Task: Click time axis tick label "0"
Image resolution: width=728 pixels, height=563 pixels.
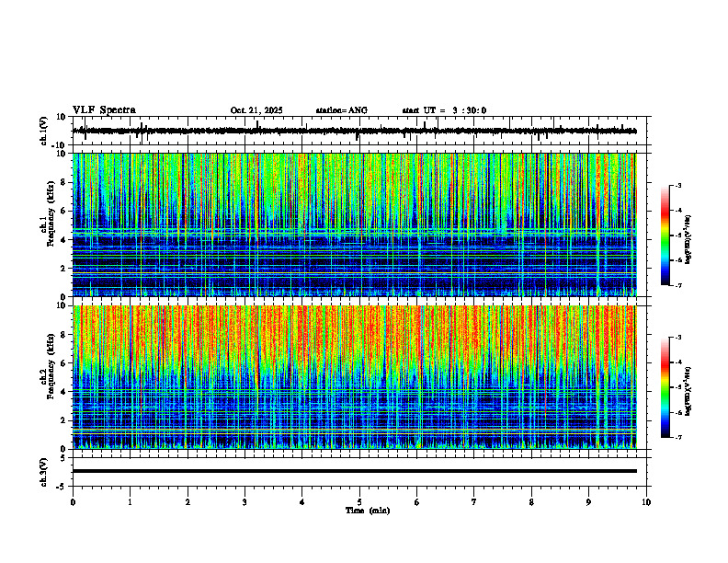Action: click(x=73, y=502)
